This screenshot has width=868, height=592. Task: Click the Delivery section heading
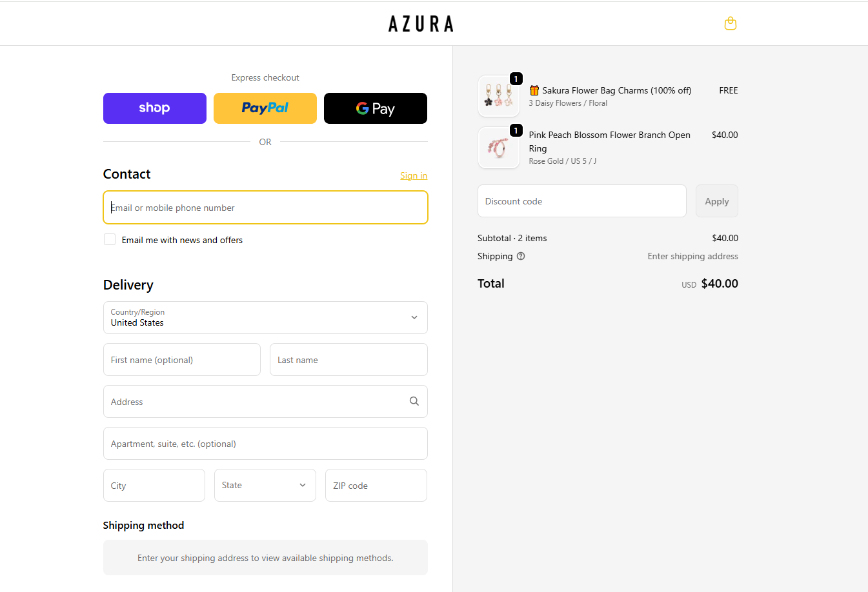click(x=127, y=284)
